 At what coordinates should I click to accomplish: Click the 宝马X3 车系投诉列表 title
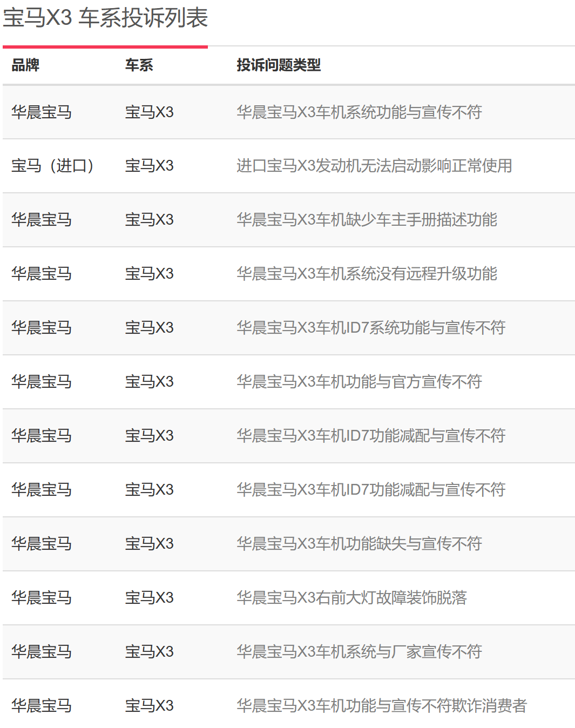click(106, 18)
